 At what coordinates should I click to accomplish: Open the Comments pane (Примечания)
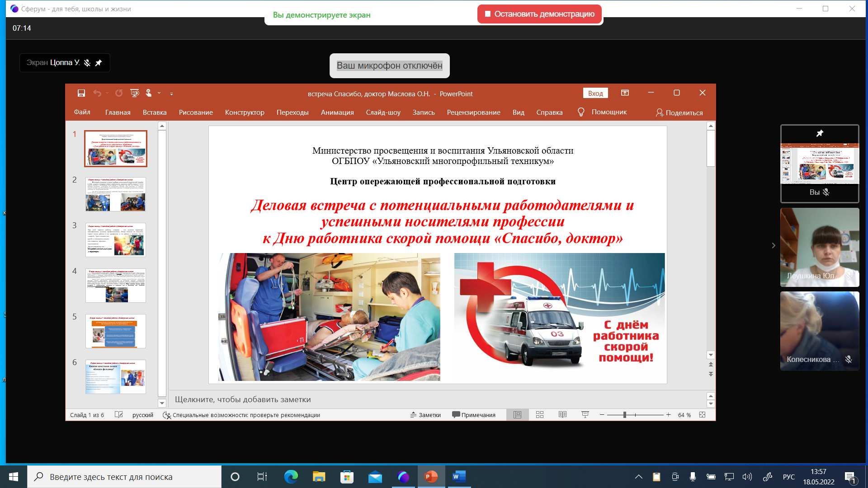coord(474,415)
